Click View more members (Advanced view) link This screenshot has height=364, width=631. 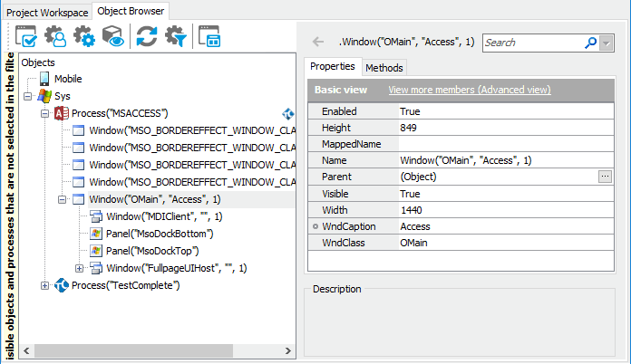[469, 91]
